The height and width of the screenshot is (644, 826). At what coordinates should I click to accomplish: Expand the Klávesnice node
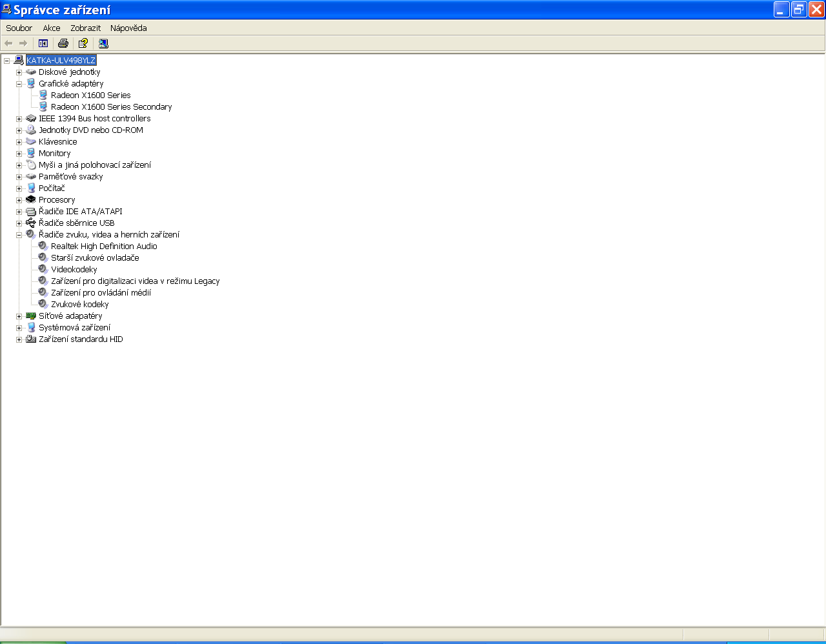(x=19, y=142)
